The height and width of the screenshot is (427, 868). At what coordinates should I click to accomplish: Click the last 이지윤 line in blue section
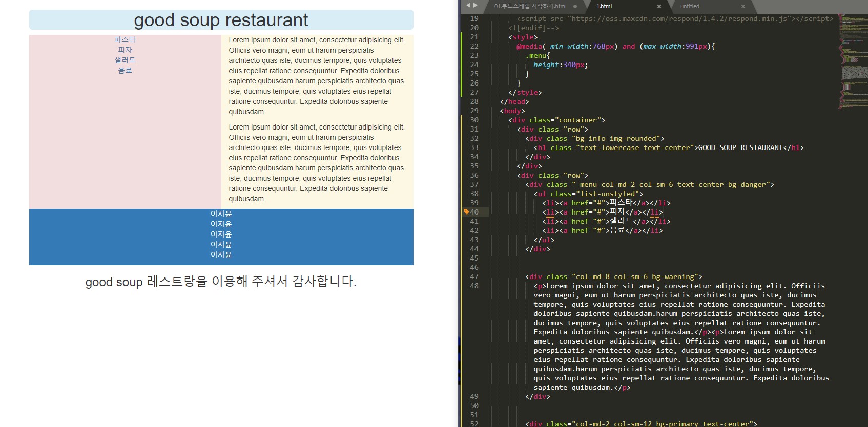[x=221, y=254]
